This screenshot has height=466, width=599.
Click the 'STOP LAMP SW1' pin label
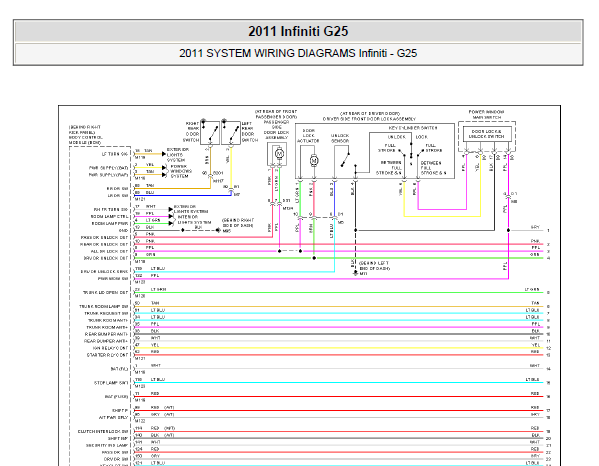tap(111, 383)
